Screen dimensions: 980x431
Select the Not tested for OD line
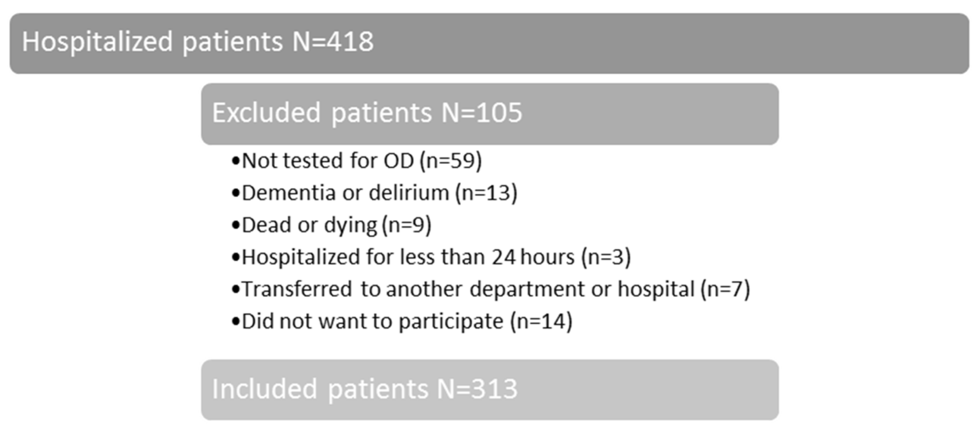click(357, 161)
